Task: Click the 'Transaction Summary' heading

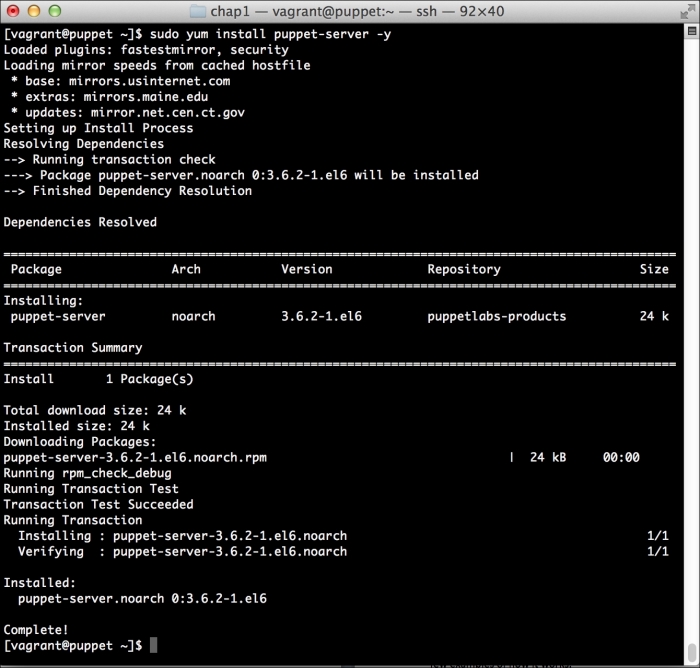Action: 73,348
